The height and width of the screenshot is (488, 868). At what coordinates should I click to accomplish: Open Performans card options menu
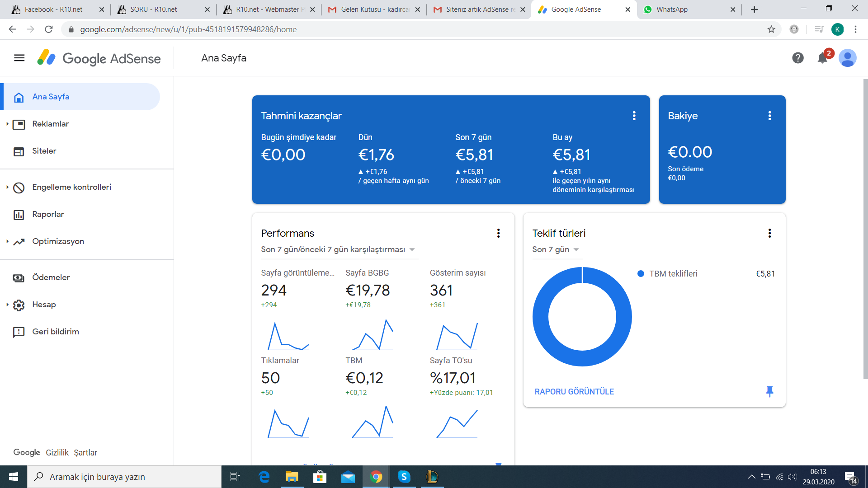click(498, 233)
